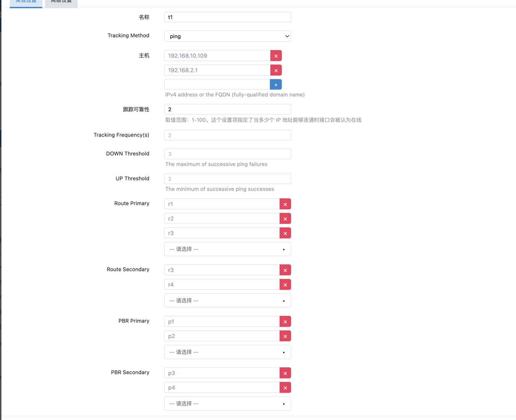Switch to the 高级设置 tab
Screen dimensions: 516x420
[61, 2]
